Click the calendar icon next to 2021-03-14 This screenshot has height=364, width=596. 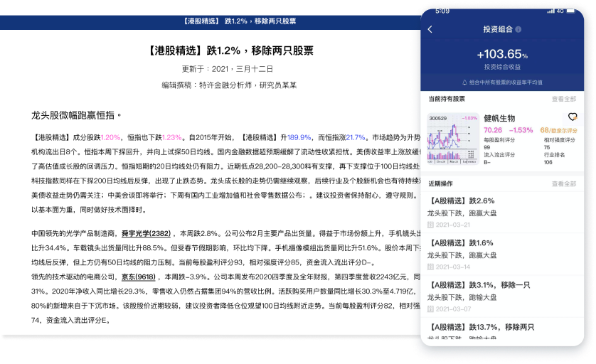point(430,267)
